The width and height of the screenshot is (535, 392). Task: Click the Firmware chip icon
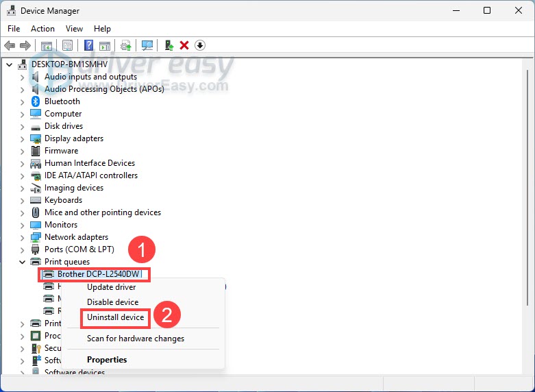click(x=36, y=151)
